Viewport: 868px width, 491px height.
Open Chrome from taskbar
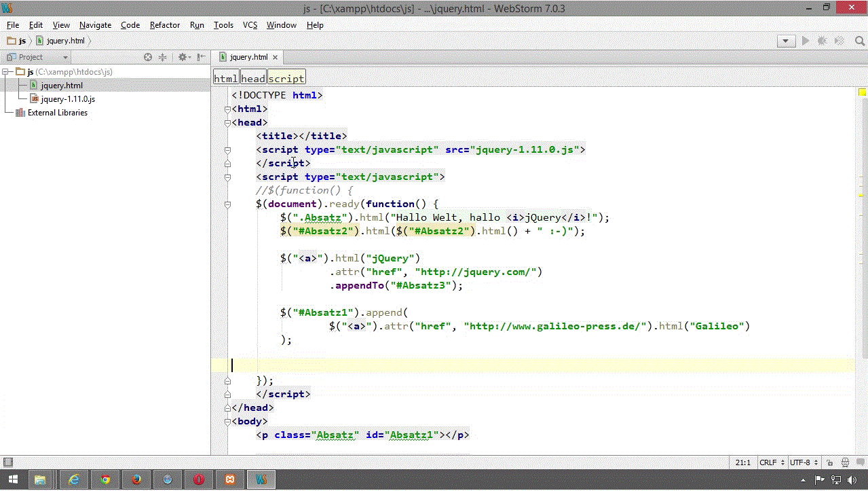(105, 480)
